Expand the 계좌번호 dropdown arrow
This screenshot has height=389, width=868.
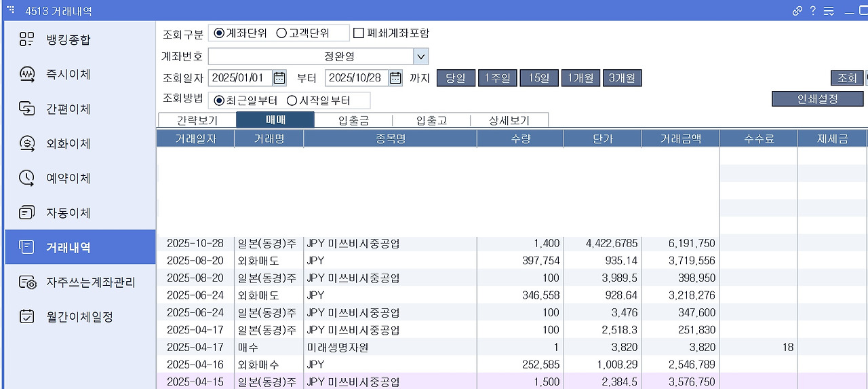point(420,56)
